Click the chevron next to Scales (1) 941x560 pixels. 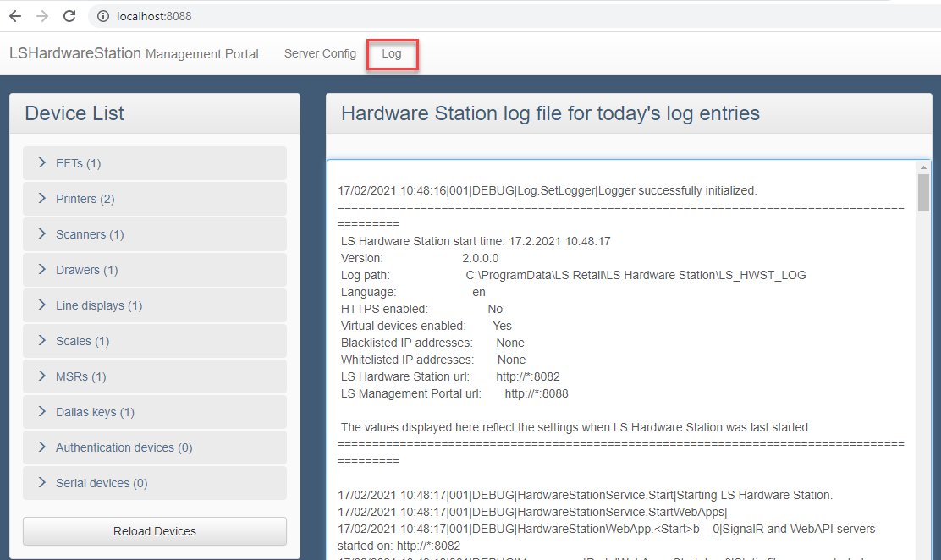tap(42, 341)
